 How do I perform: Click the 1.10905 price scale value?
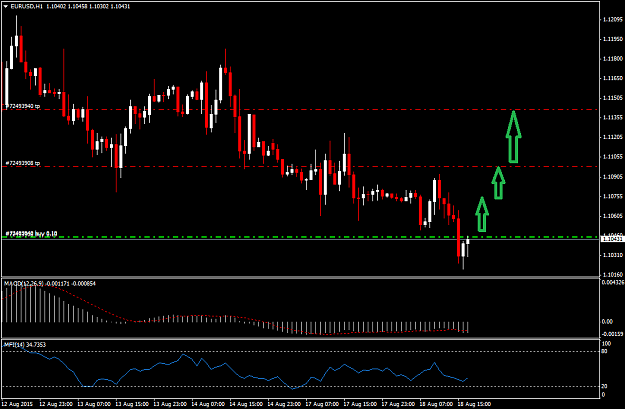(613, 177)
